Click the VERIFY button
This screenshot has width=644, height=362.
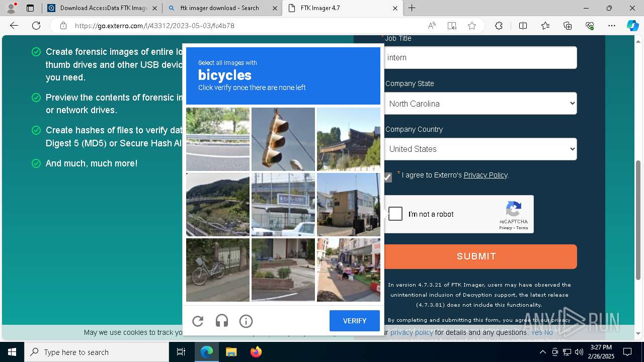pyautogui.click(x=355, y=321)
